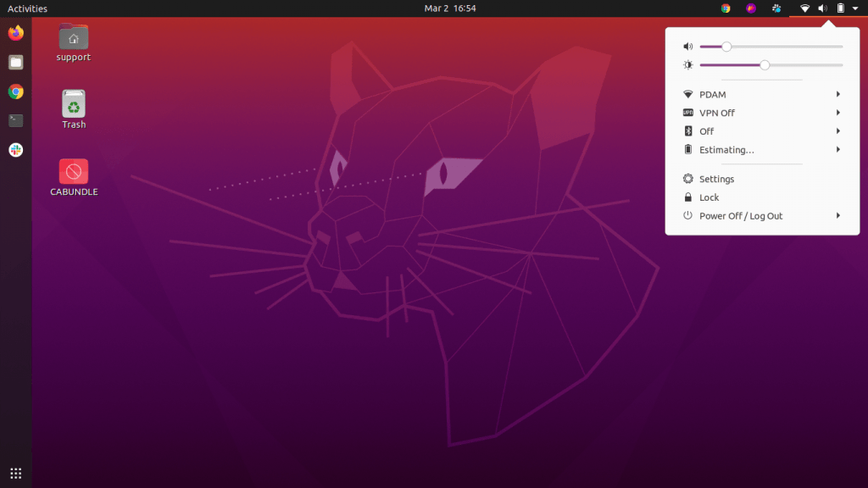Open the Files application in the dock
This screenshot has height=488, width=868.
pyautogui.click(x=14, y=62)
